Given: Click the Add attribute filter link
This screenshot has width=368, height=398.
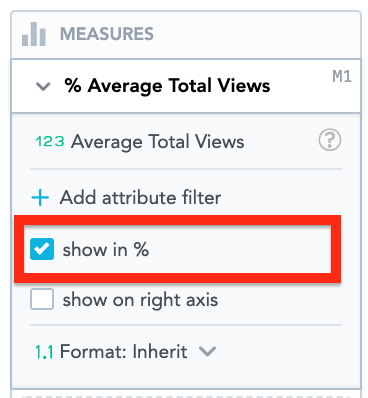Looking at the screenshot, I should tap(140, 197).
